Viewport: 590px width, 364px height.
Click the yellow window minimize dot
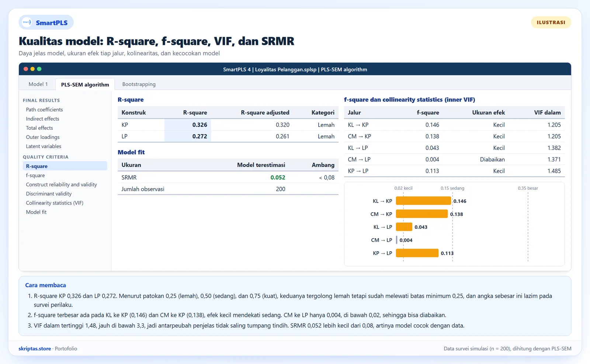pyautogui.click(x=32, y=69)
